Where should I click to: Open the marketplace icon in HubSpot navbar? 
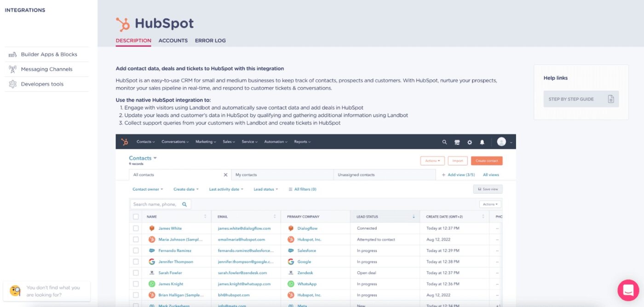pos(457,142)
